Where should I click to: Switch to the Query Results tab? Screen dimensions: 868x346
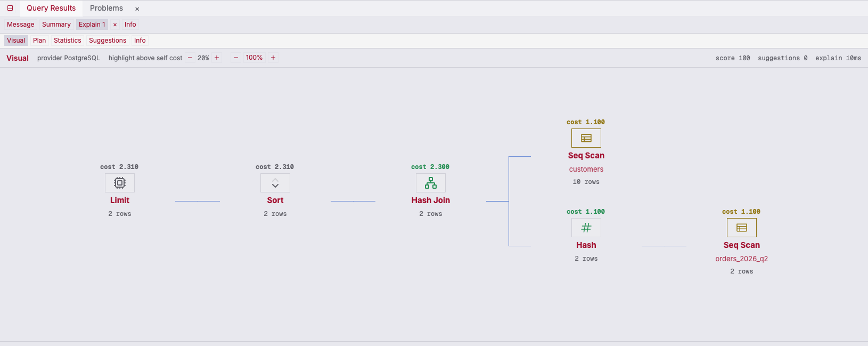[51, 8]
